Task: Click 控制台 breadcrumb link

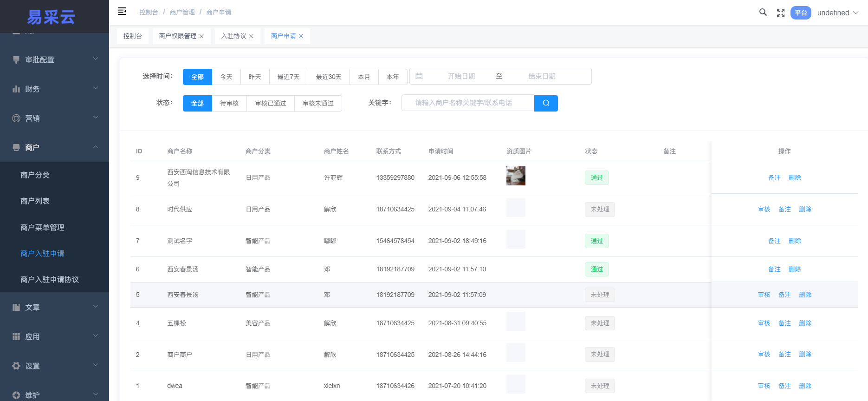Action: 149,12
